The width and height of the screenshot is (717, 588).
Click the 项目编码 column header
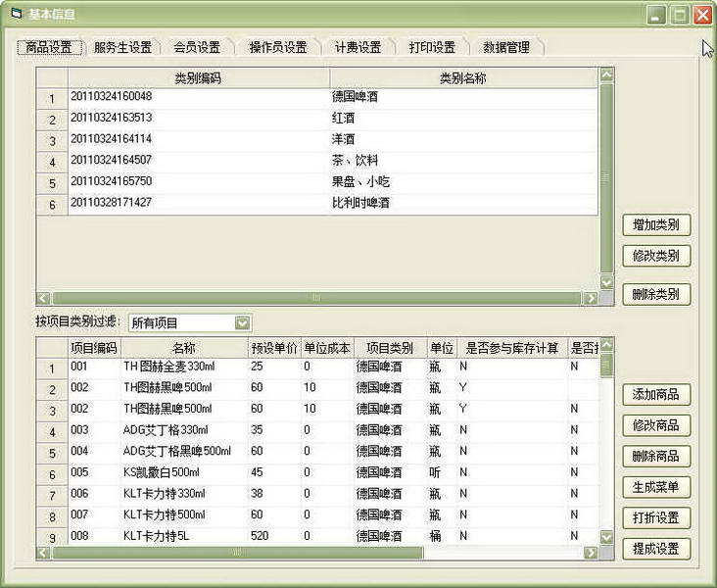pyautogui.click(x=94, y=348)
